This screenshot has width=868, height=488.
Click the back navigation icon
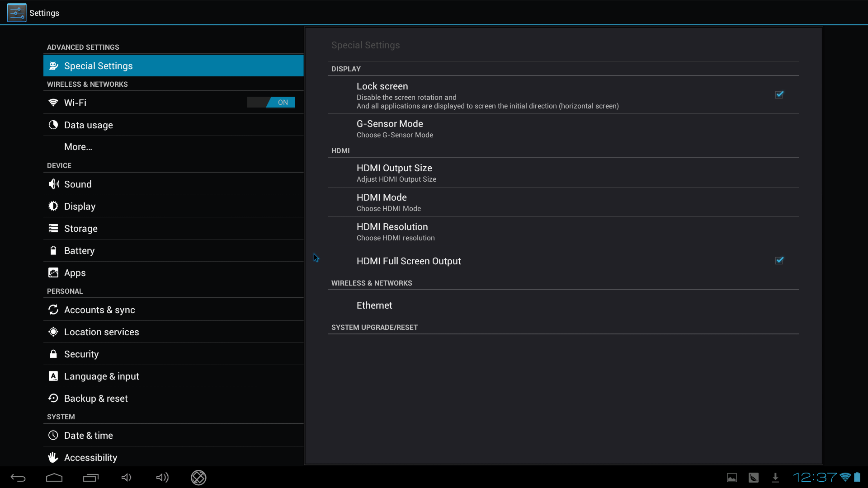point(19,477)
